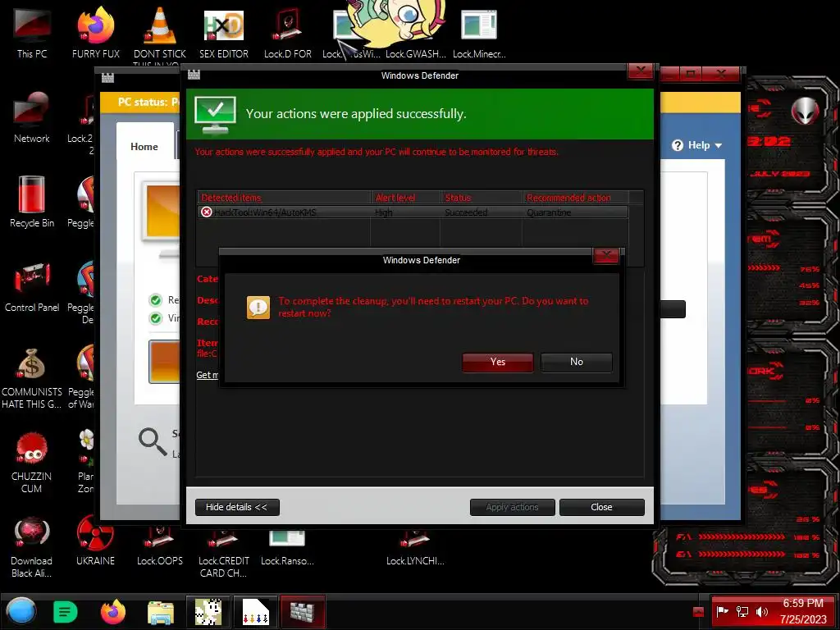Open the green notes app on taskbar
This screenshot has width=840, height=630.
tap(65, 612)
